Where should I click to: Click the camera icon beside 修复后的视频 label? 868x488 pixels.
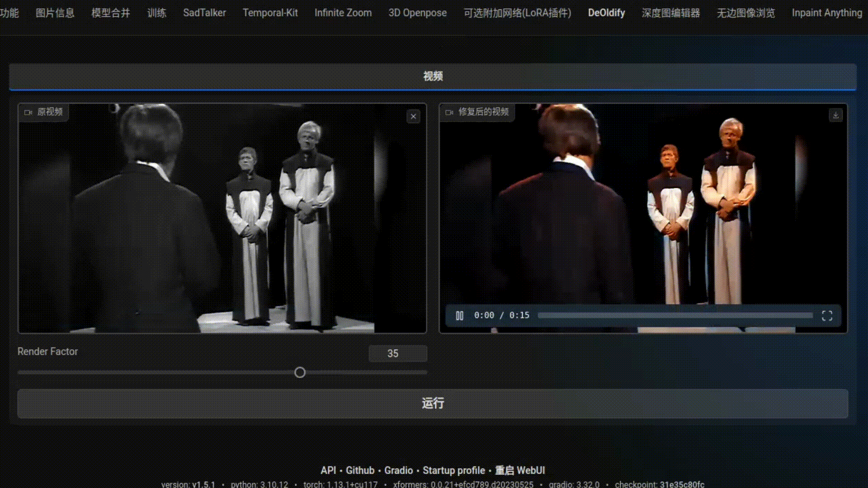coord(449,113)
